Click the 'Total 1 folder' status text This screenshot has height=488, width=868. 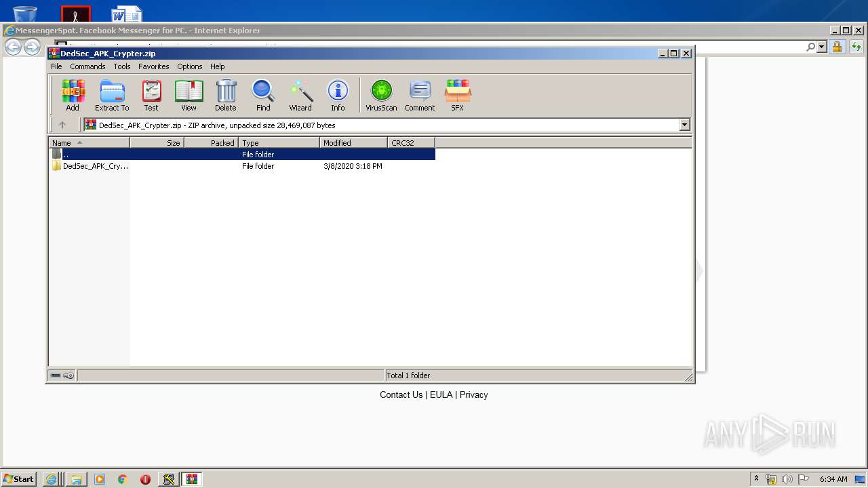(x=408, y=375)
